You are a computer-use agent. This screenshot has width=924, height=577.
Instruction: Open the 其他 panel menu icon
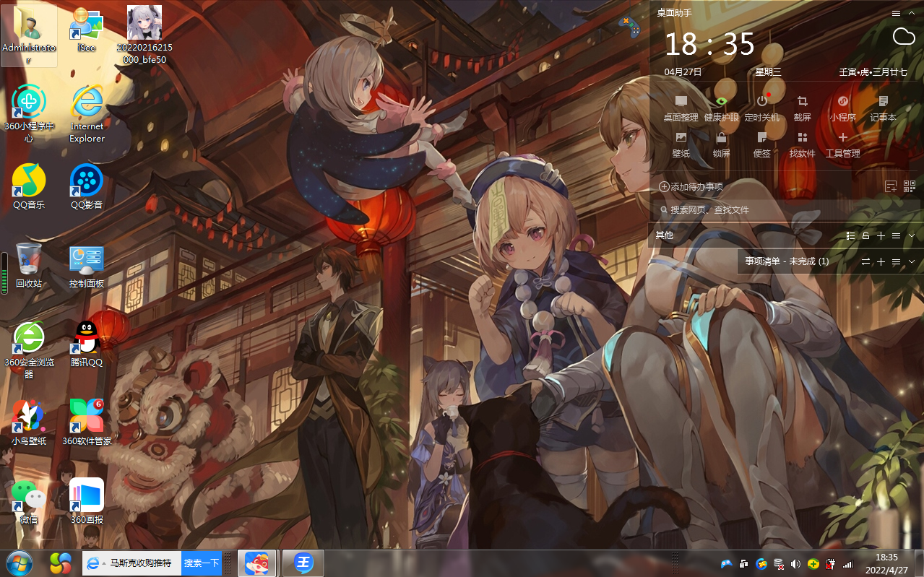pos(896,236)
